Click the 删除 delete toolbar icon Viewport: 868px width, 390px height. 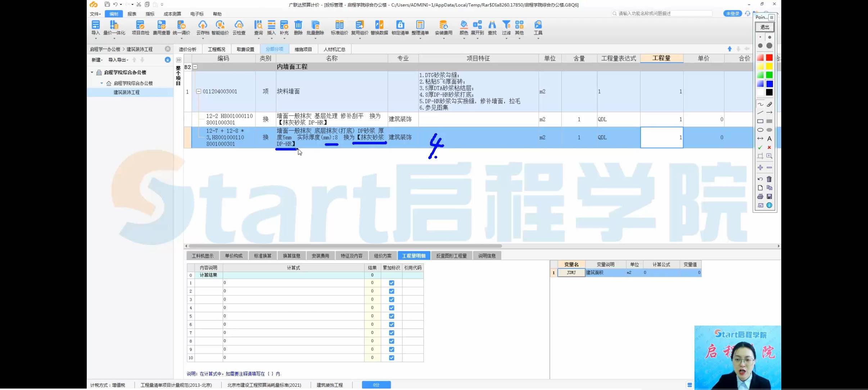tap(298, 28)
